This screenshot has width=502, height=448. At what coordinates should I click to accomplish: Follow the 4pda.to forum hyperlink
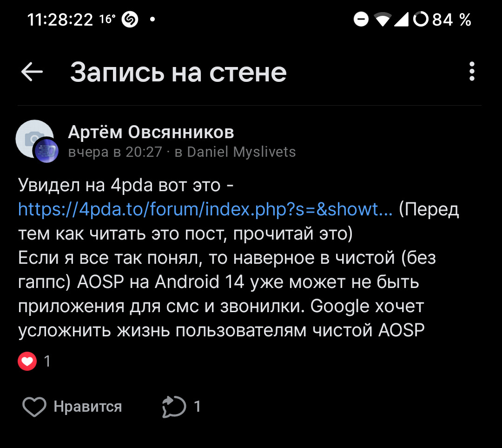[x=205, y=210]
